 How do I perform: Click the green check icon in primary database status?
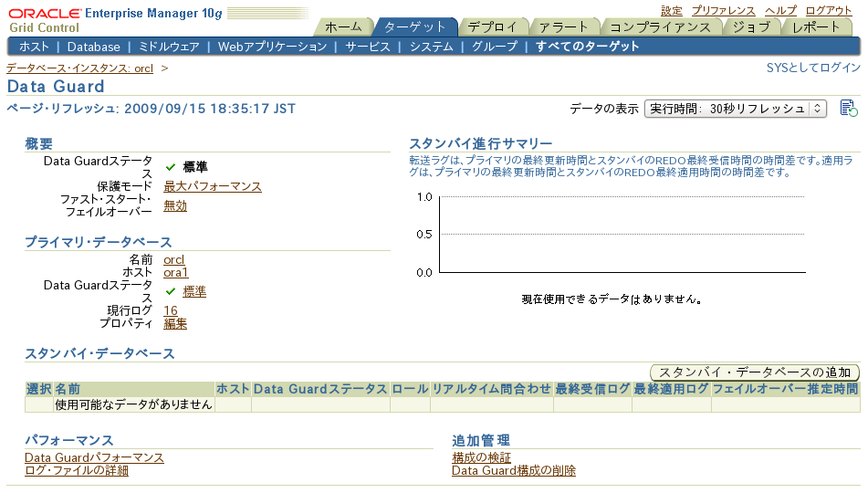(x=171, y=291)
